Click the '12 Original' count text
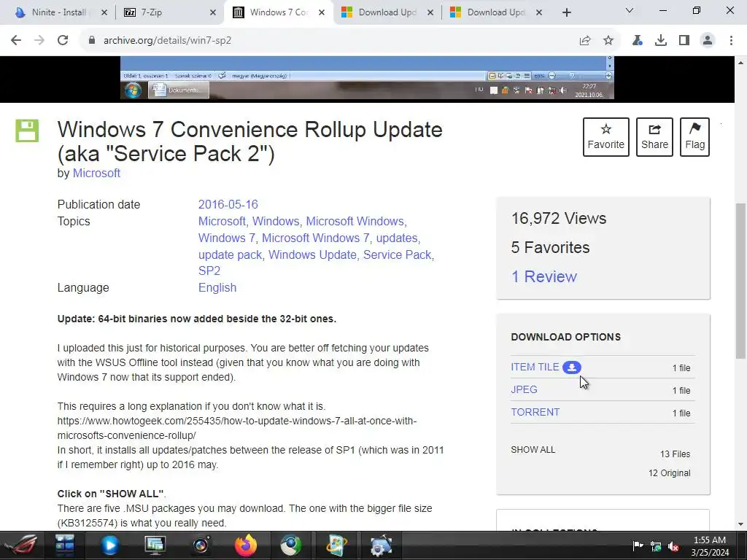Viewport: 747px width, 560px height. pyautogui.click(x=669, y=473)
